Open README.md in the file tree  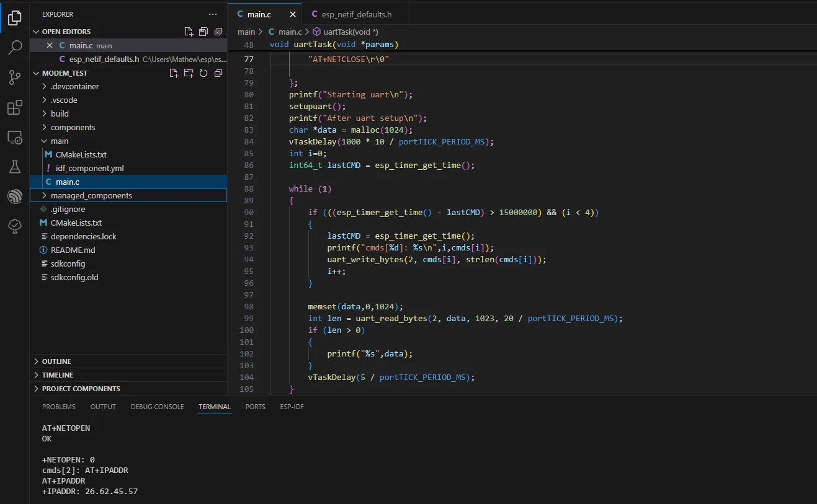pyautogui.click(x=73, y=250)
